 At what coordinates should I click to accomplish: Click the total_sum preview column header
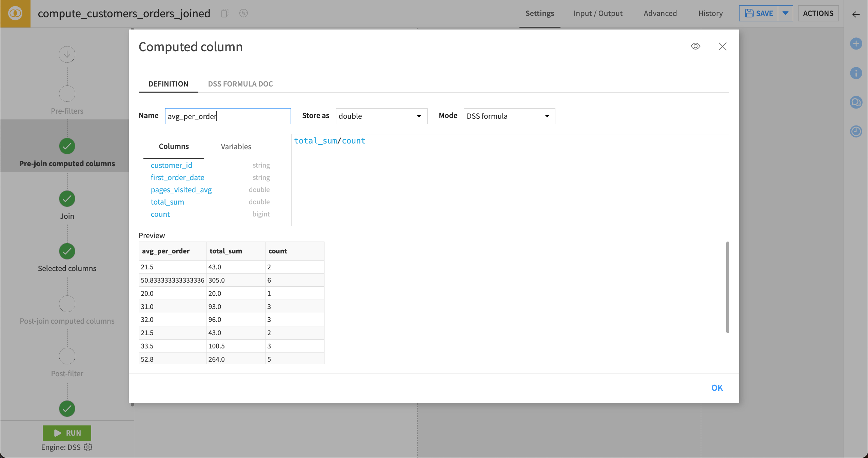click(236, 251)
